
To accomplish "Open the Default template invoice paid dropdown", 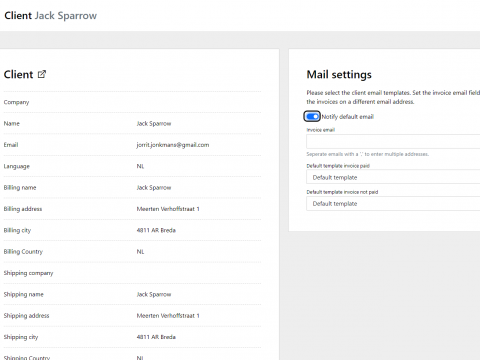I will pyautogui.click(x=393, y=177).
